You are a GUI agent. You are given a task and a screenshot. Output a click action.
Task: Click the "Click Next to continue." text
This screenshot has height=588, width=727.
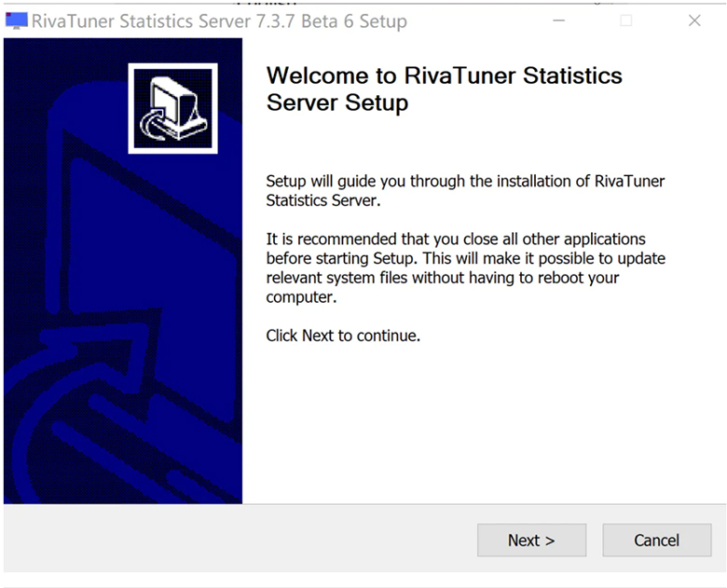click(x=343, y=335)
